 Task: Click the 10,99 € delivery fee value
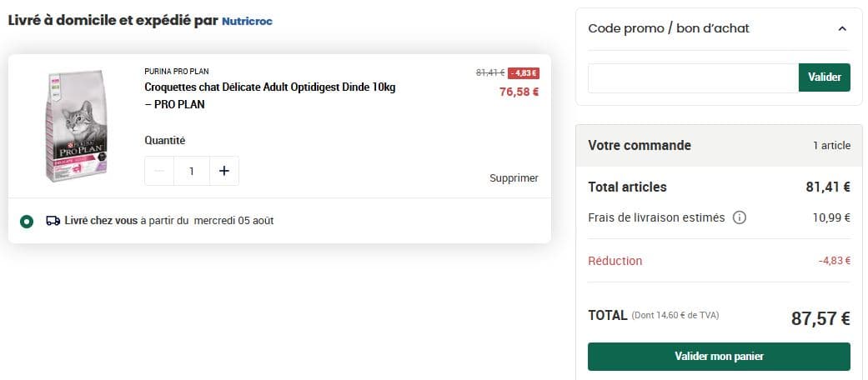[x=831, y=218]
